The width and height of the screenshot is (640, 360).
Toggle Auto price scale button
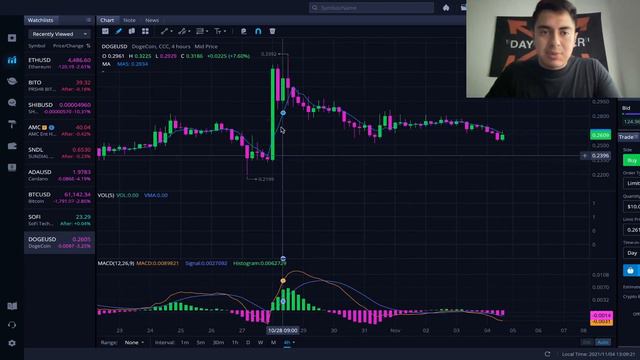[603, 342]
